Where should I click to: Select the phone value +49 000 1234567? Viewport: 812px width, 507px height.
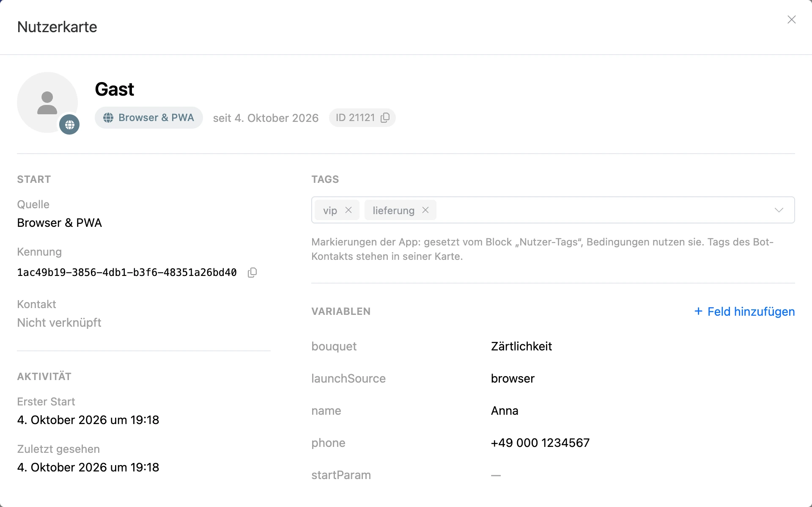pyautogui.click(x=540, y=443)
